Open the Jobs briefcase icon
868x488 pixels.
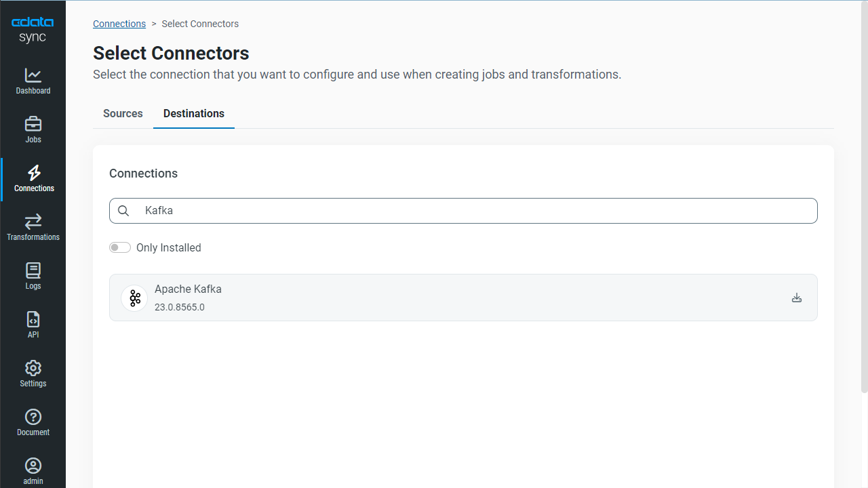(x=33, y=124)
